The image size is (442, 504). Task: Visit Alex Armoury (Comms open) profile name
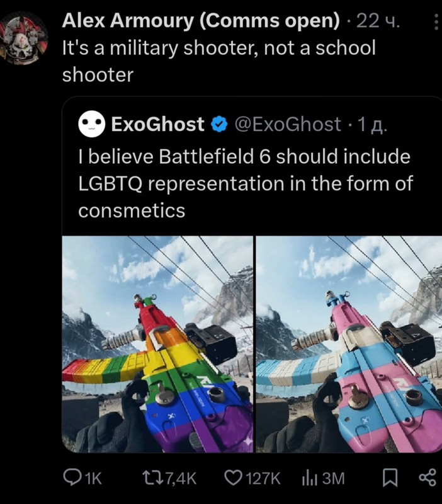click(200, 21)
